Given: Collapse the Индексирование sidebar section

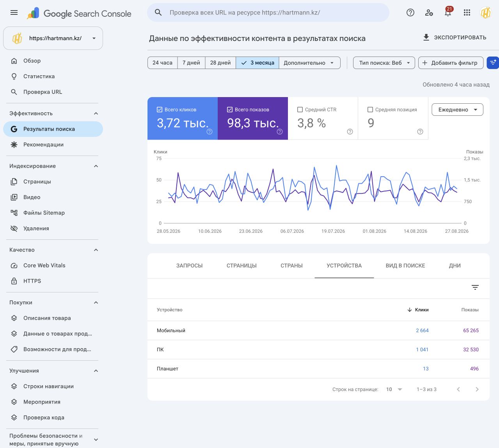Looking at the screenshot, I should point(96,166).
